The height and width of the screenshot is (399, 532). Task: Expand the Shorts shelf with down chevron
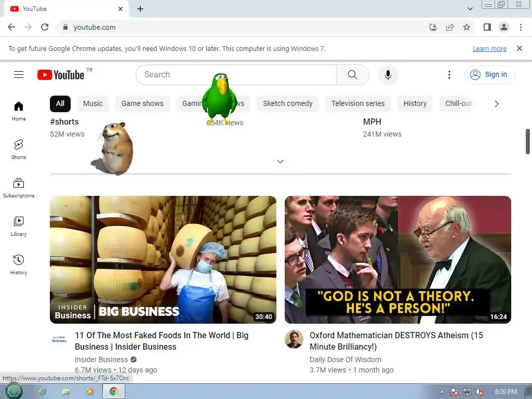click(280, 162)
